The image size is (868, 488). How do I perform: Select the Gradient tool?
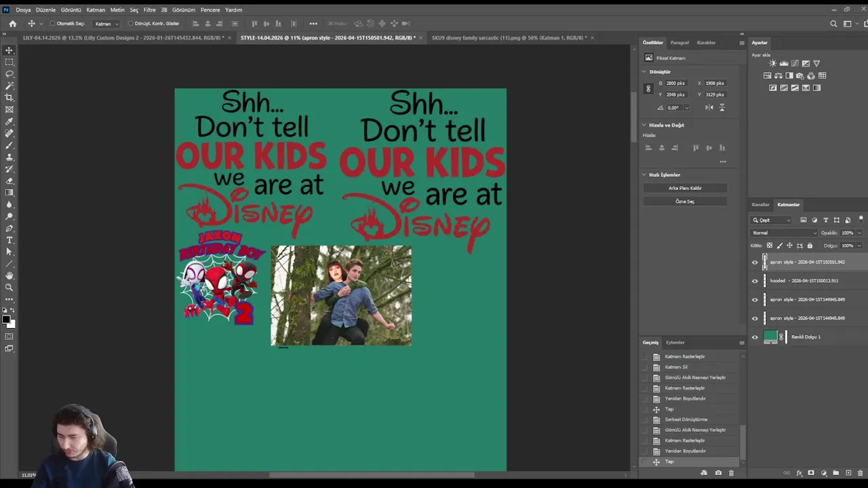pyautogui.click(x=9, y=192)
